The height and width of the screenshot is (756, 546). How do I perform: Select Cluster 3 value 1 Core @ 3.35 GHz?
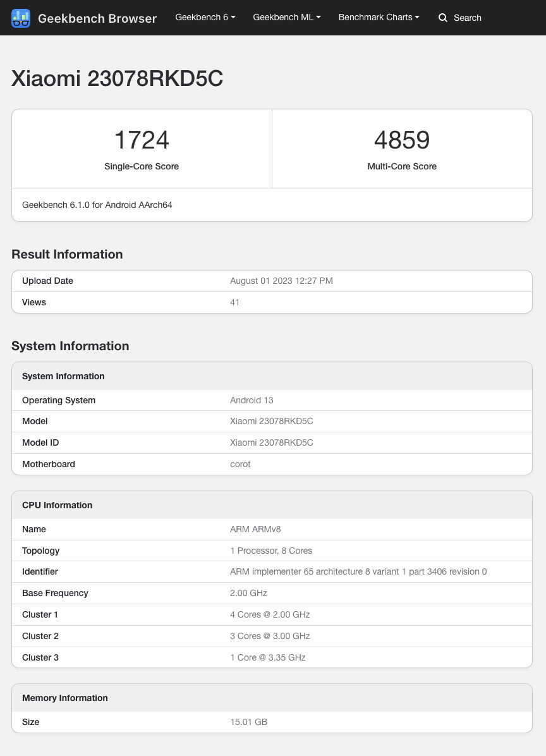pos(268,657)
